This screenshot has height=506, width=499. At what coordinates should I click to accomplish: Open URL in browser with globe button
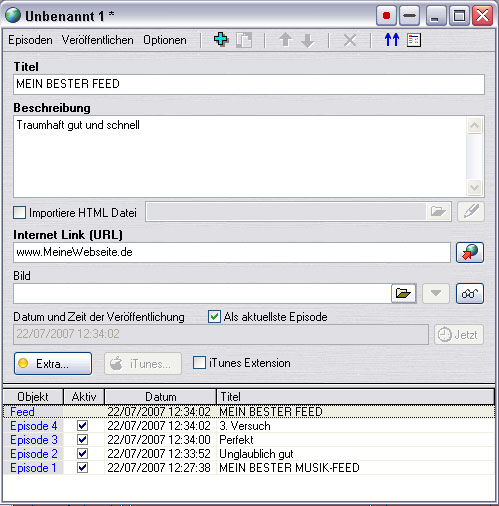click(470, 252)
